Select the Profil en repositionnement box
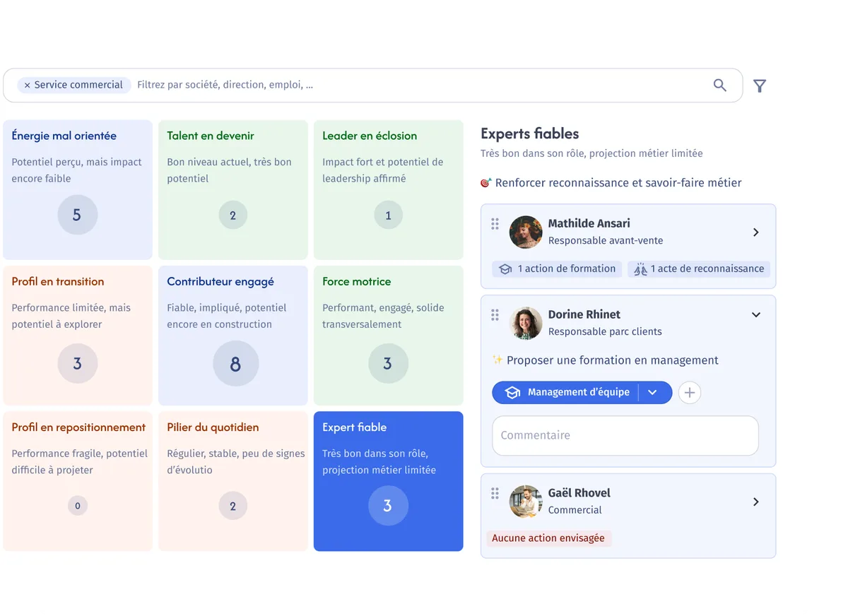 pos(78,481)
